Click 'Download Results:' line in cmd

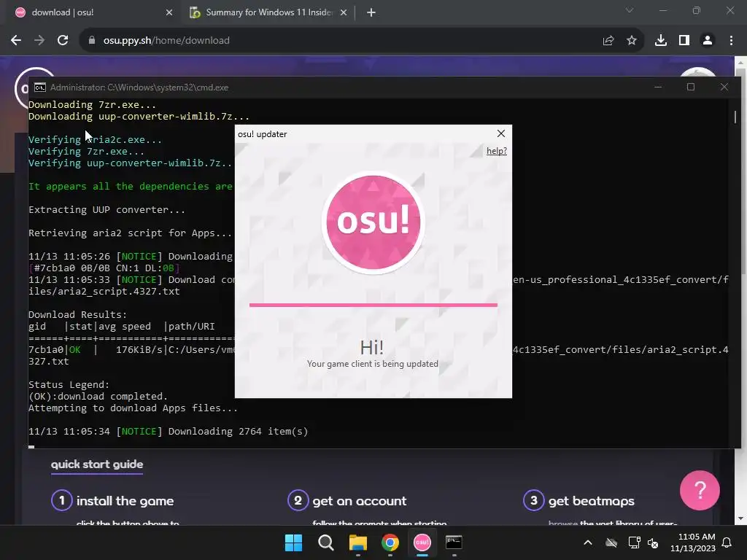tap(77, 315)
